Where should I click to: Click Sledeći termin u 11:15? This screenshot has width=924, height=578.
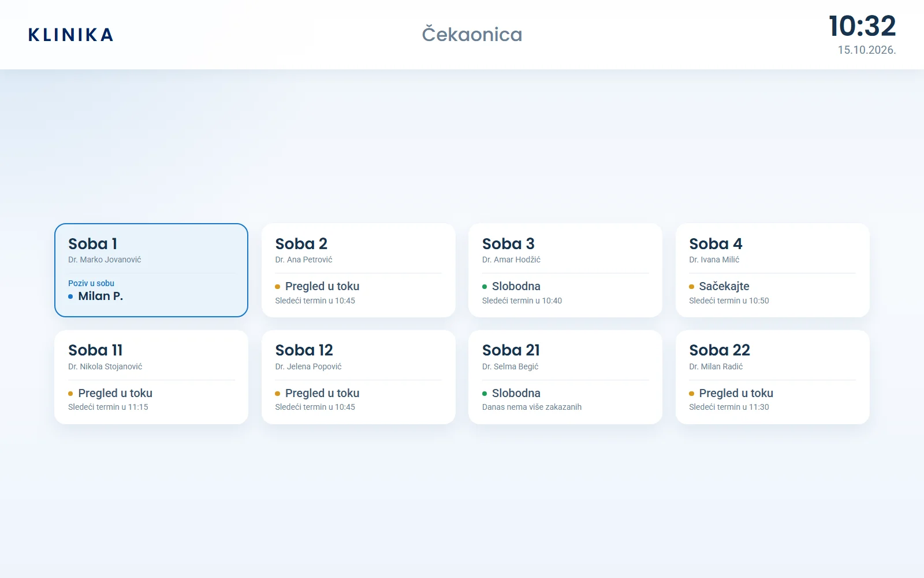point(108,407)
